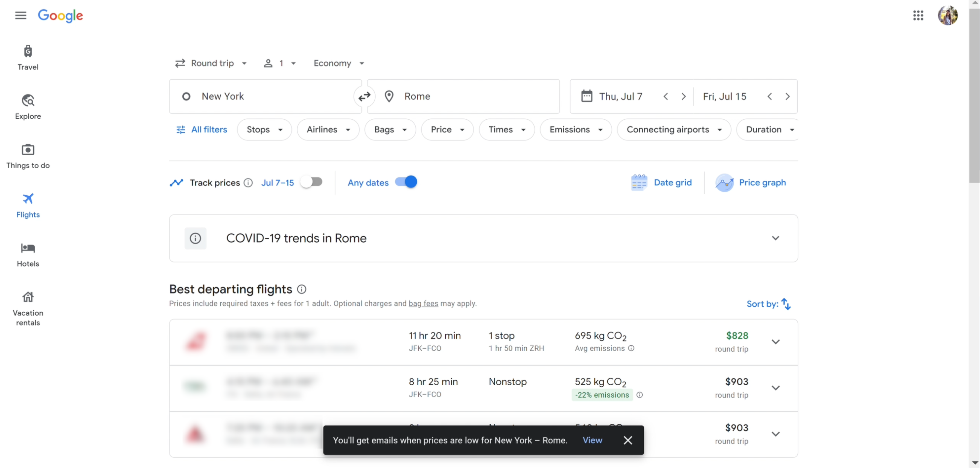980x468 pixels.
Task: Expand the $828 flight details
Action: (x=775, y=342)
